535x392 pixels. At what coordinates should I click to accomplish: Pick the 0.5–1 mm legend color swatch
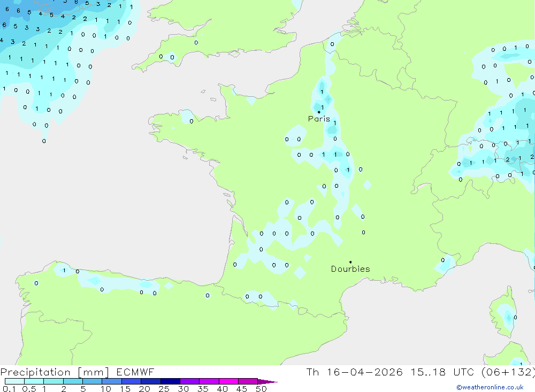point(34,381)
